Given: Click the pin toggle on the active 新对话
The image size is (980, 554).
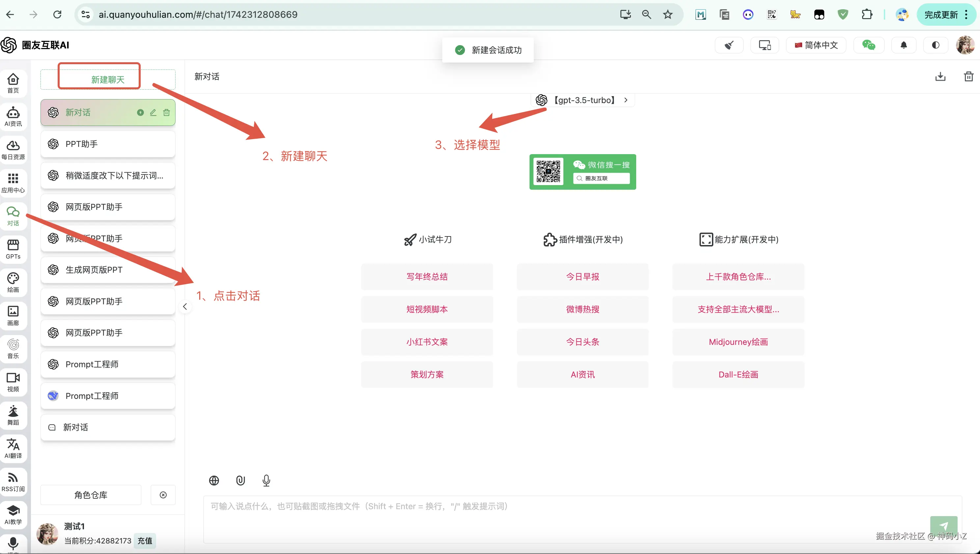Looking at the screenshot, I should tap(140, 113).
